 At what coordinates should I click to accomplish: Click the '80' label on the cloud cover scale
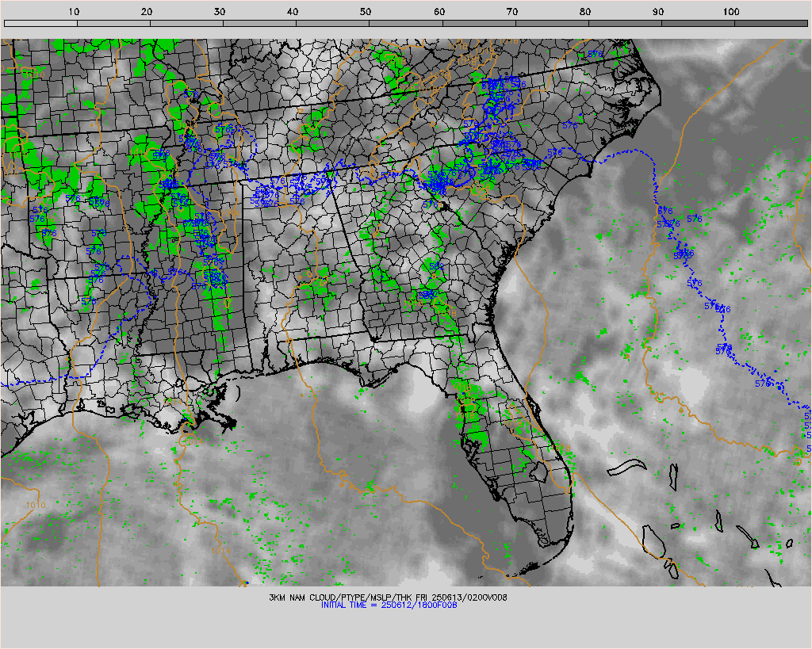(585, 12)
